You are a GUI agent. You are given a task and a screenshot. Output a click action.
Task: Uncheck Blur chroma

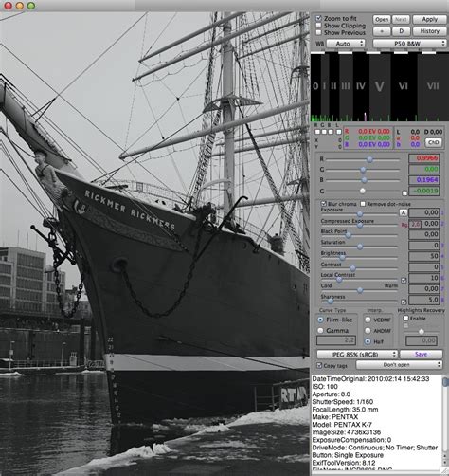point(324,204)
